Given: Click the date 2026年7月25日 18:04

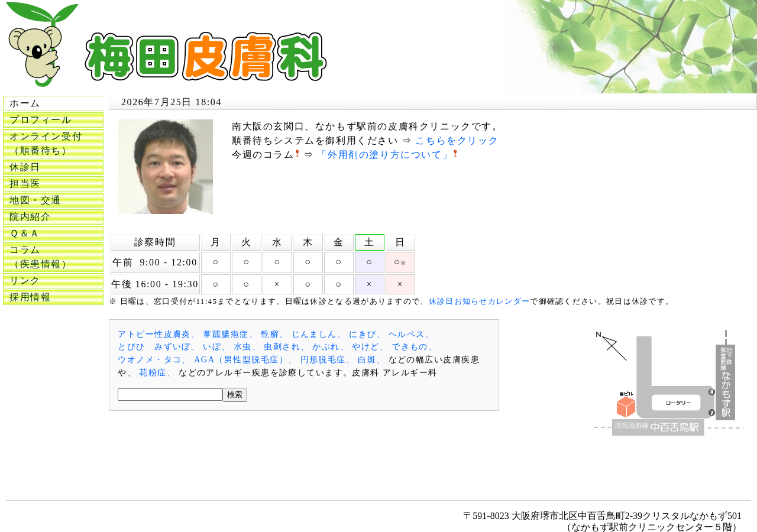Looking at the screenshot, I should 172,102.
